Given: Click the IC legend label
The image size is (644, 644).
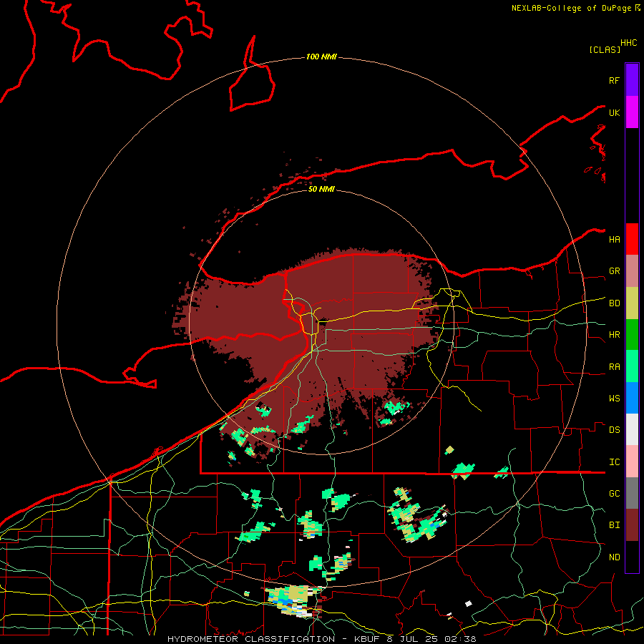Looking at the screenshot, I should coord(614,462).
